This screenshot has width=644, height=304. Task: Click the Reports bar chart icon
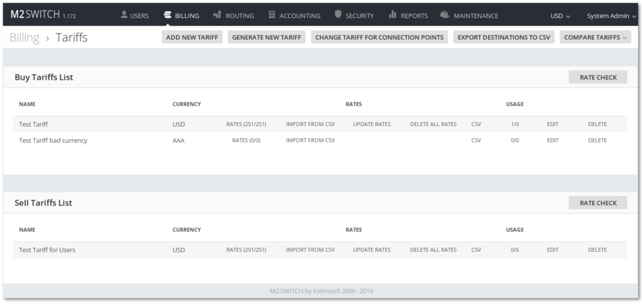[x=393, y=15]
